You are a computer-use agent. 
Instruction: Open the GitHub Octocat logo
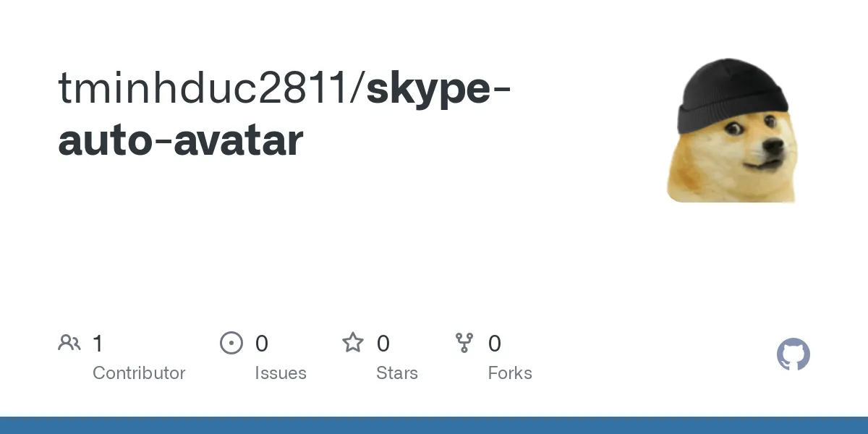(x=793, y=354)
